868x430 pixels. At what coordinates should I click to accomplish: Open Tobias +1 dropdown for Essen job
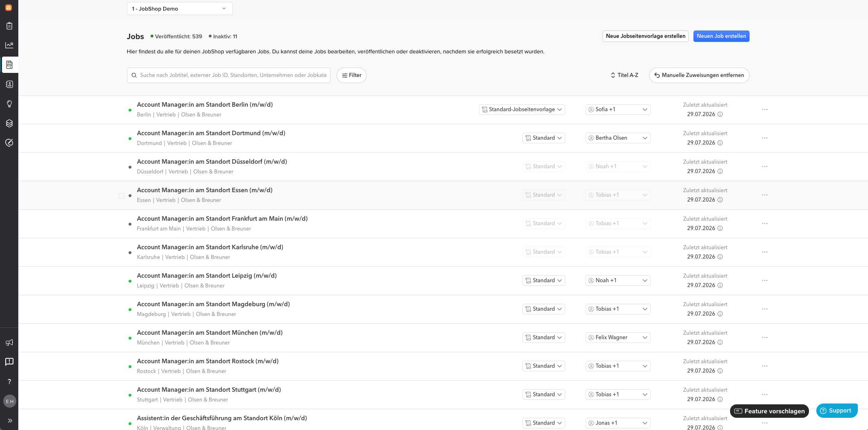(618, 195)
